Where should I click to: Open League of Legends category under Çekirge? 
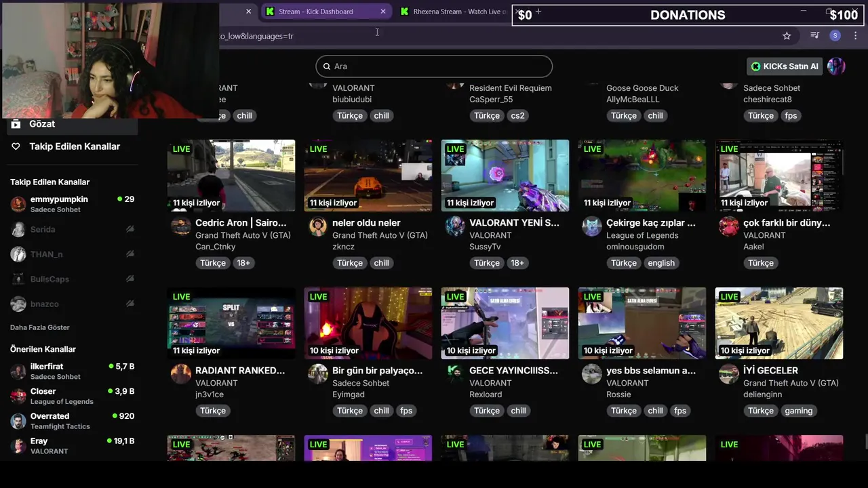(642, 235)
